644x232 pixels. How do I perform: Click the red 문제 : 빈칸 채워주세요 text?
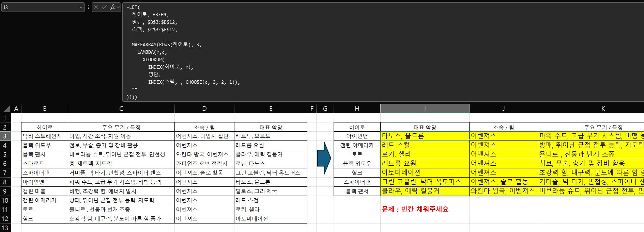point(415,209)
